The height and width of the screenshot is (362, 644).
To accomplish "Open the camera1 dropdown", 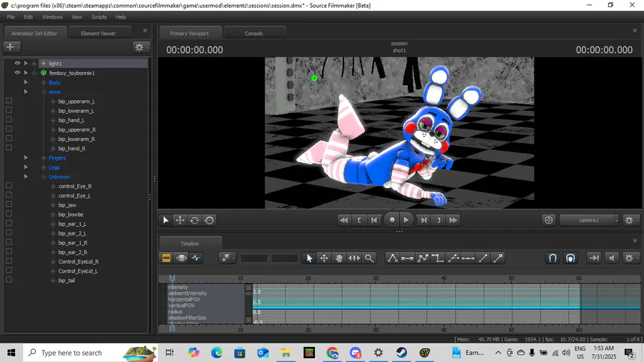I will pyautogui.click(x=589, y=220).
